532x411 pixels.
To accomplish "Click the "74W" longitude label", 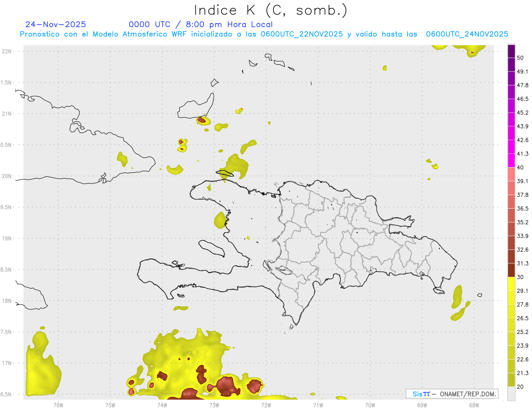I will pos(162,405).
